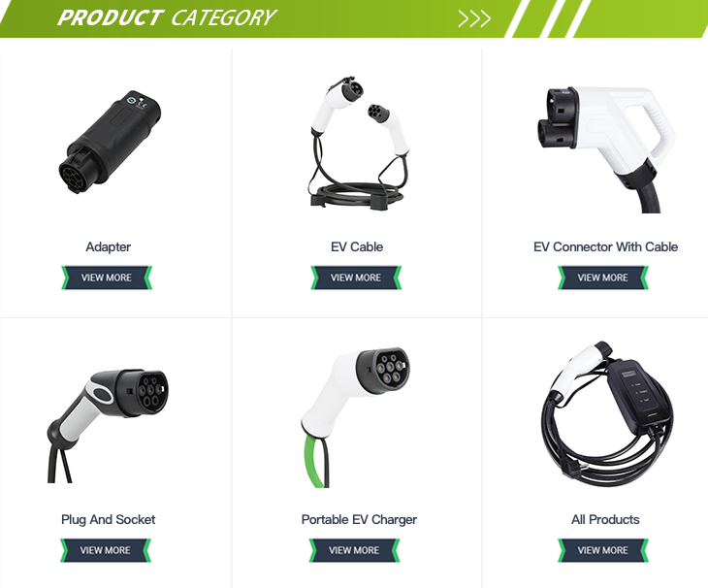Click View More under EV Connector With Cable
The image size is (708, 588).
[x=603, y=278]
